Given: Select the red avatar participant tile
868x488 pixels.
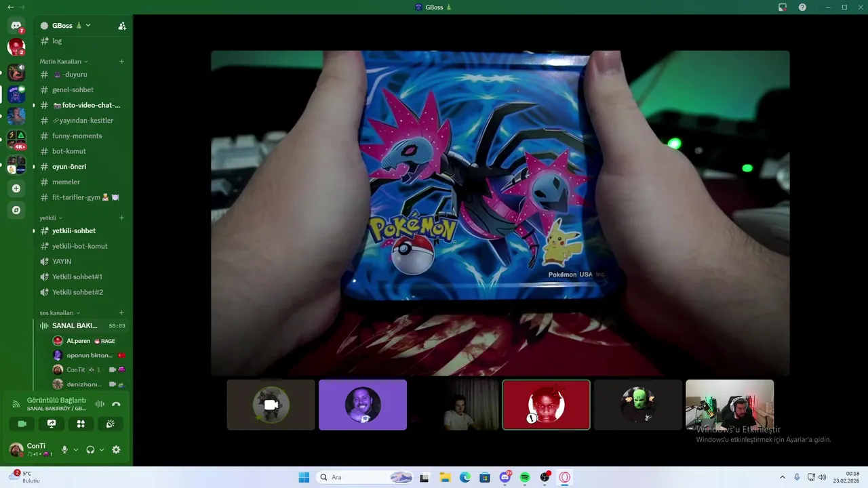Looking at the screenshot, I should pyautogui.click(x=546, y=405).
